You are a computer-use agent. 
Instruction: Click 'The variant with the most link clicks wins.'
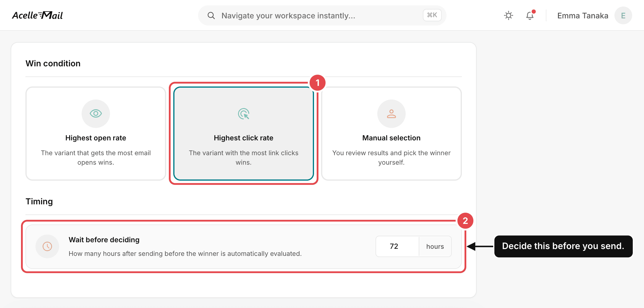coord(244,158)
